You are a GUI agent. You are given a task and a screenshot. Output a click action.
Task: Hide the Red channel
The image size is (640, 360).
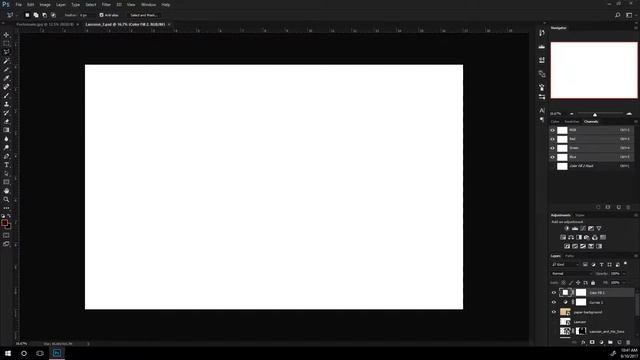click(x=553, y=139)
